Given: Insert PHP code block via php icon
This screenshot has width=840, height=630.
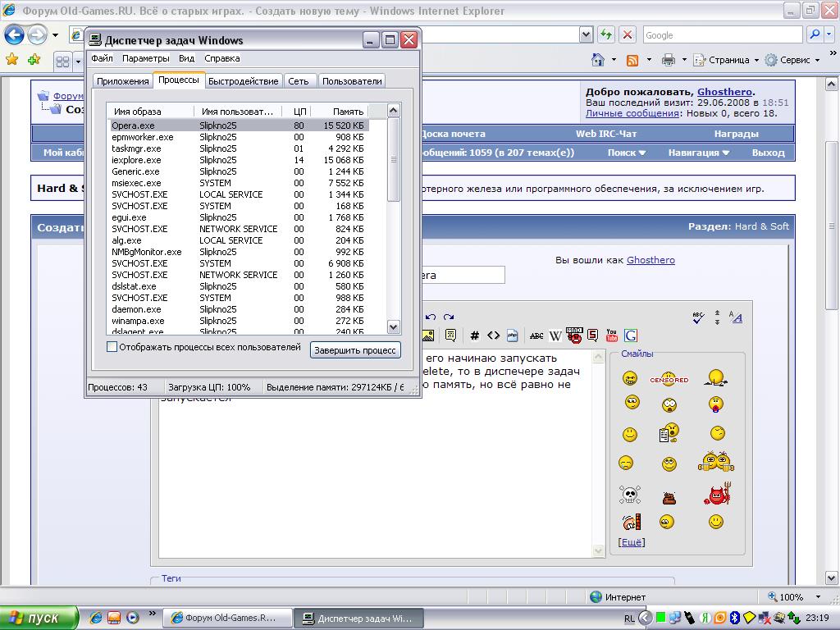Looking at the screenshot, I should (513, 336).
